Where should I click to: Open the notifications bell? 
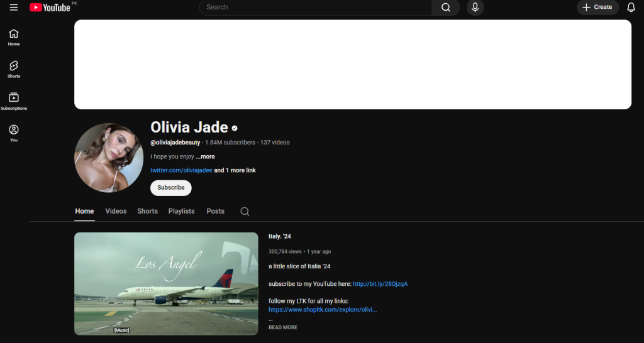coord(631,8)
